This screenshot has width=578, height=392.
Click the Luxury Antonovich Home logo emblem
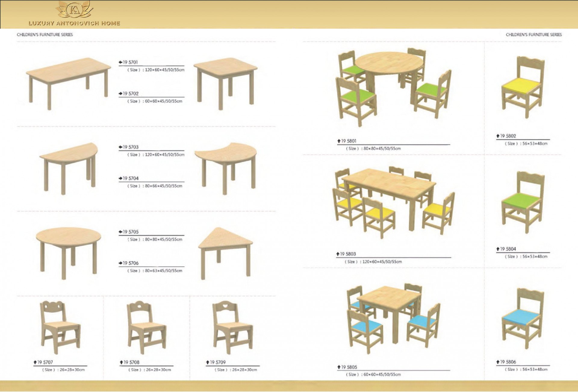[74, 10]
